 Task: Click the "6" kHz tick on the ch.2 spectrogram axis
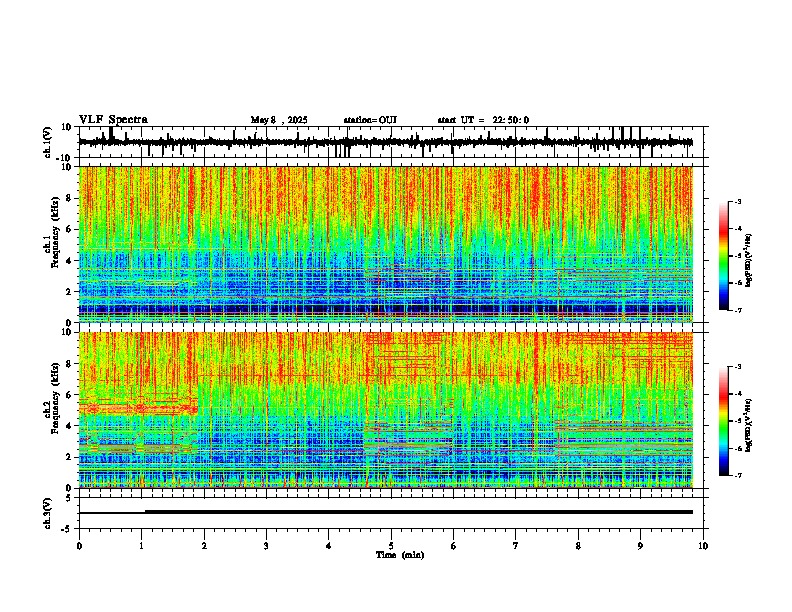coord(70,394)
